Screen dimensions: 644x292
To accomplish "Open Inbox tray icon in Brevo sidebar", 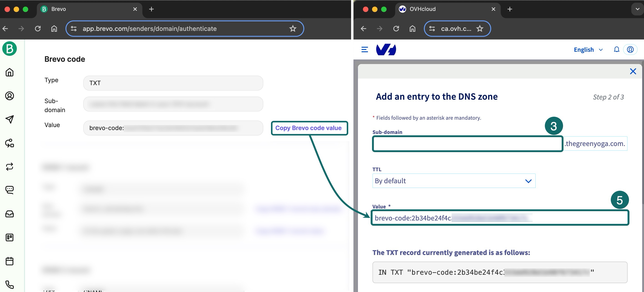I will [x=10, y=214].
